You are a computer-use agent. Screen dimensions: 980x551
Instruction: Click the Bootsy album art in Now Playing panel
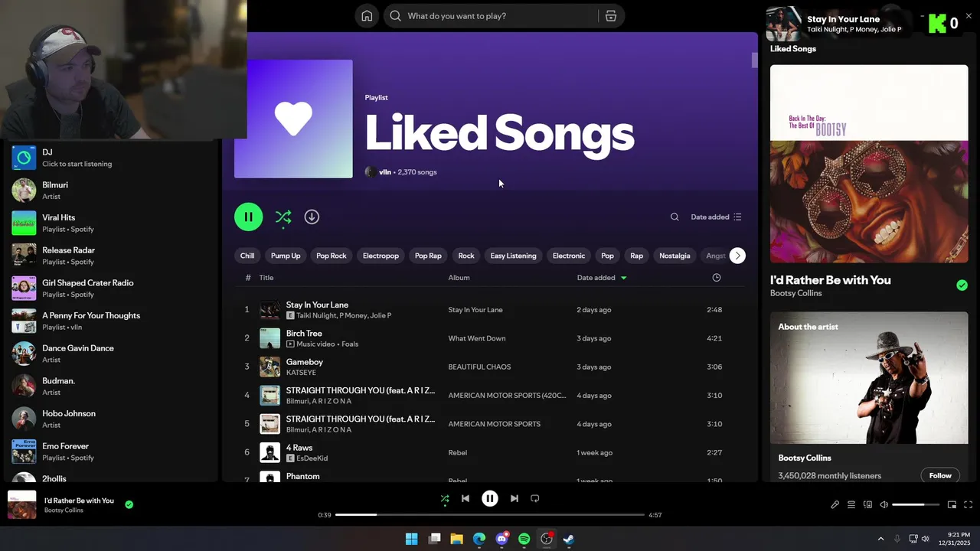point(869,164)
